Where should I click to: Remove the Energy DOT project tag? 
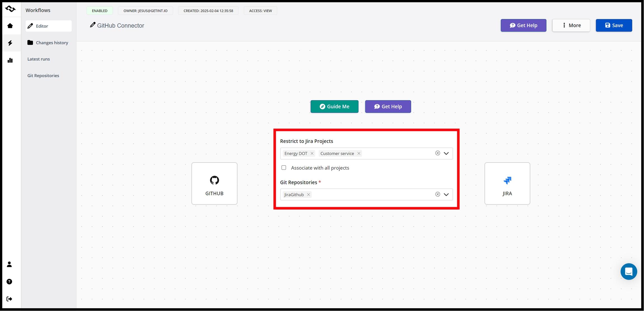pos(312,154)
